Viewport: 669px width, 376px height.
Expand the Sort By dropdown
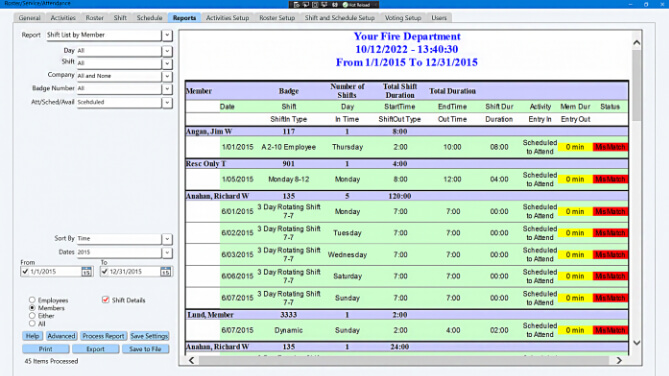[x=167, y=239]
